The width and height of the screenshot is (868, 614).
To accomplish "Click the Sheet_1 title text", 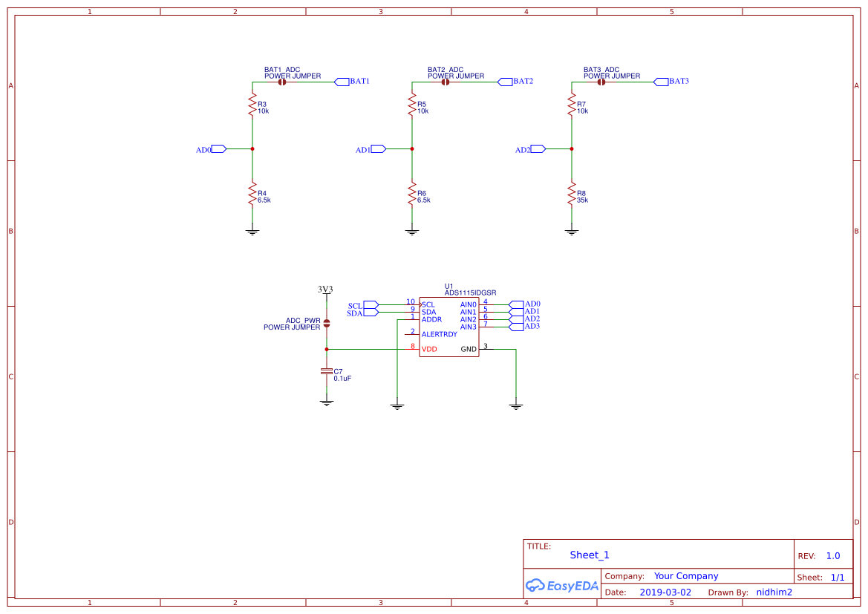I will 589,555.
